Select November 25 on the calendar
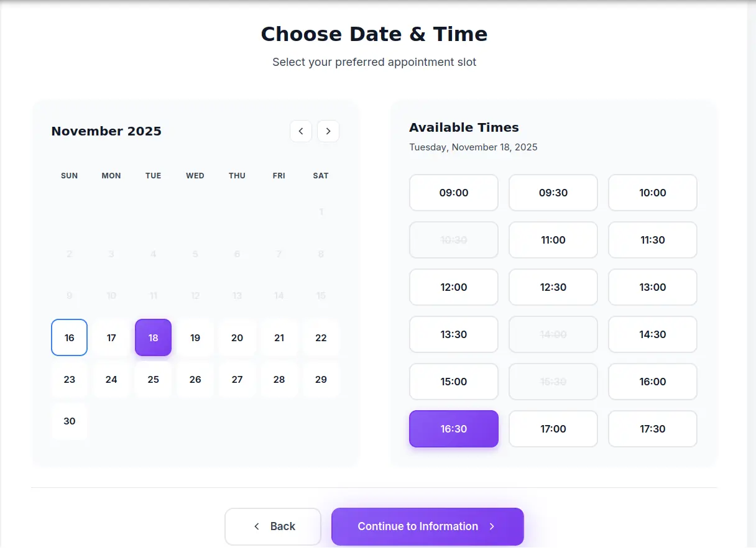This screenshot has height=550, width=756. pyautogui.click(x=153, y=379)
